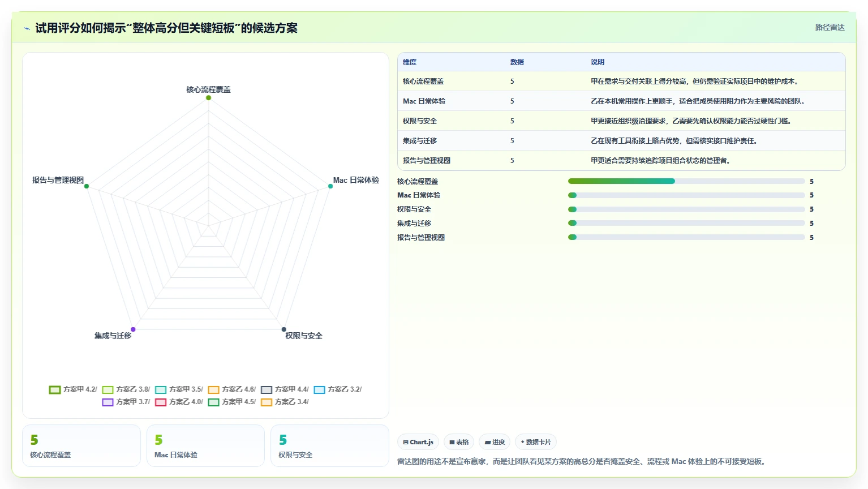Click the description starting 甲在需求与交付关联上
Screen dimensions: 868x489
tap(695, 81)
